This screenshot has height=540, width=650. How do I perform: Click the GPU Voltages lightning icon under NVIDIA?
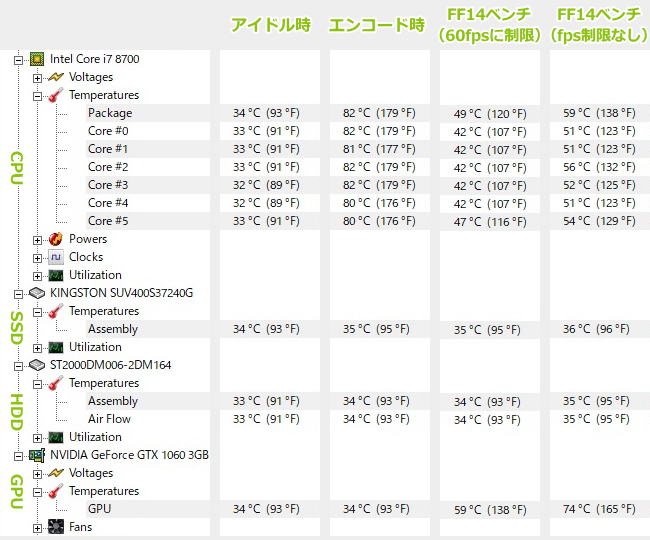click(x=56, y=473)
